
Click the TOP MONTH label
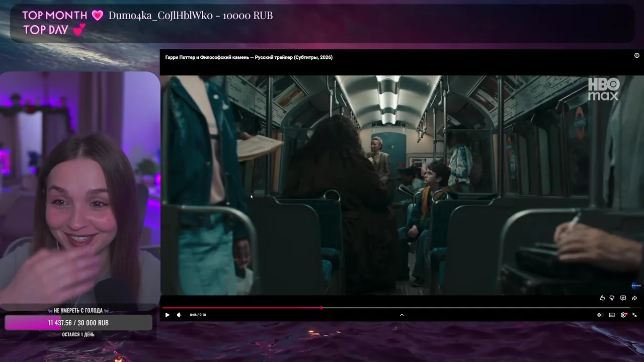click(x=55, y=15)
